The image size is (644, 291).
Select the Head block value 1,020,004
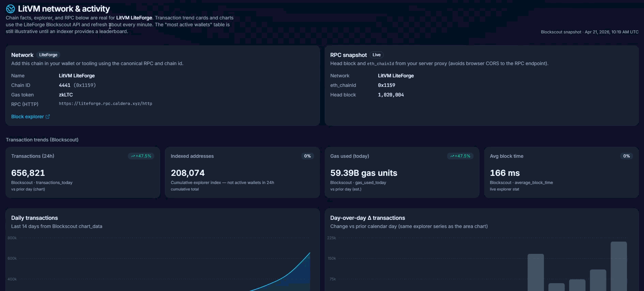point(391,95)
